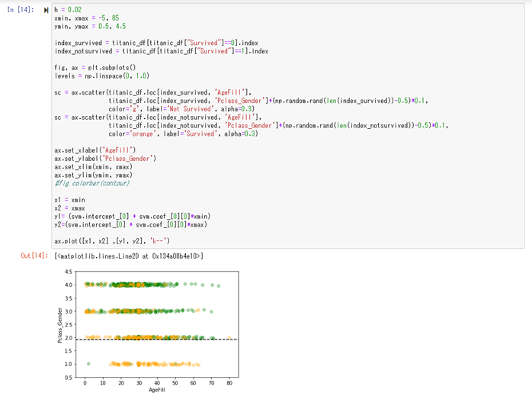
Task: Click the 'x2 = xmax' line
Action: point(69,208)
